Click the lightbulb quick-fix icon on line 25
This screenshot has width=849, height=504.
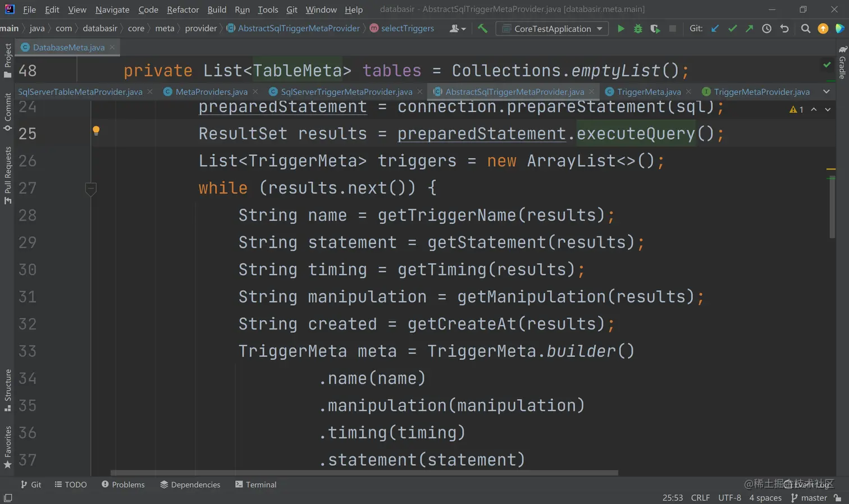coord(96,131)
